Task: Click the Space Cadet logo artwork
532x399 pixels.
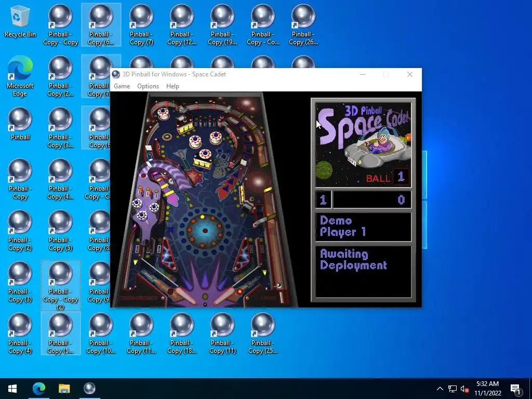Action: click(363, 144)
